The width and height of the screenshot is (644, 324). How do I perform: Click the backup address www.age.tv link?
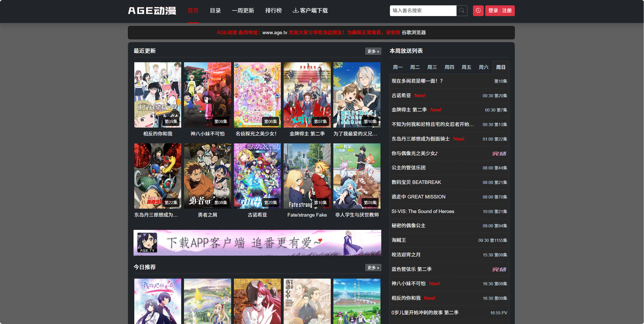click(274, 32)
